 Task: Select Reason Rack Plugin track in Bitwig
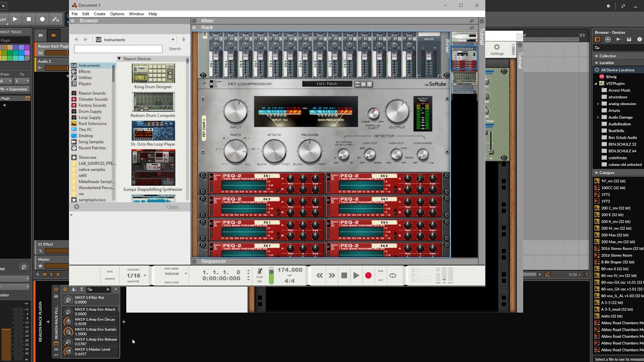click(x=53, y=46)
